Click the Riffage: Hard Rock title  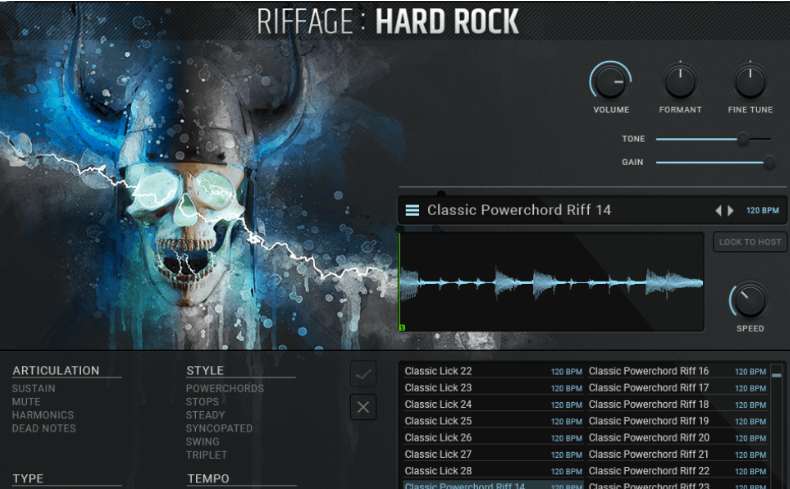tap(387, 22)
